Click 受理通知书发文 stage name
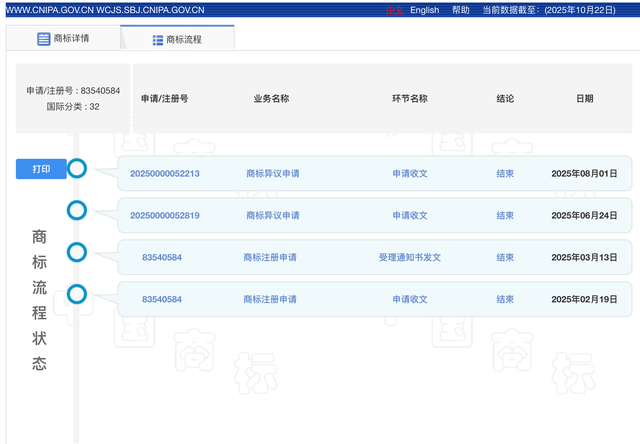This screenshot has width=640, height=444. pos(410,257)
